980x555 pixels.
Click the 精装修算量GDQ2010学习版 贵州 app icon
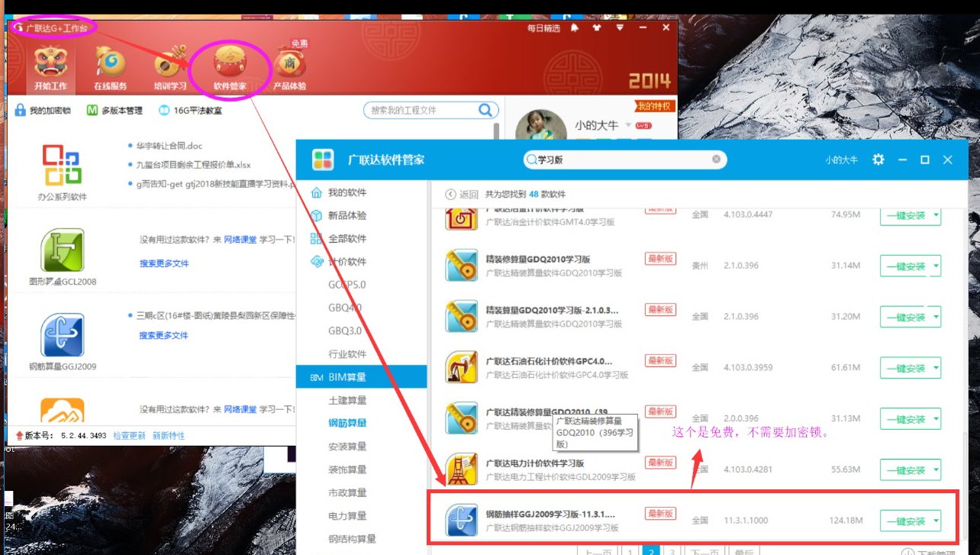tap(462, 266)
